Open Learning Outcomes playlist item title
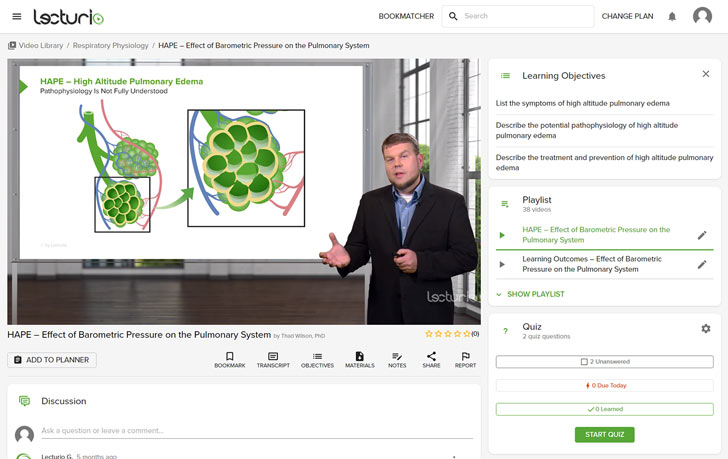This screenshot has width=728, height=459. [592, 264]
